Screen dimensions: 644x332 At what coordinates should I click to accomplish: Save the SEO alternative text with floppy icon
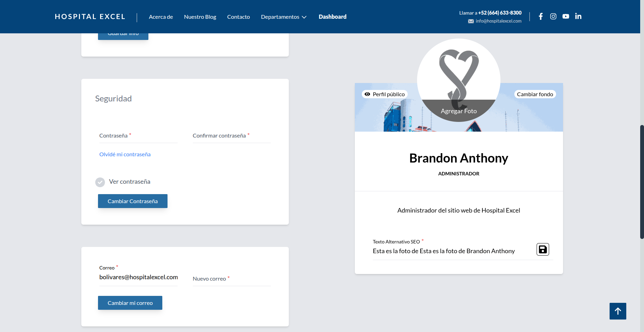click(543, 249)
